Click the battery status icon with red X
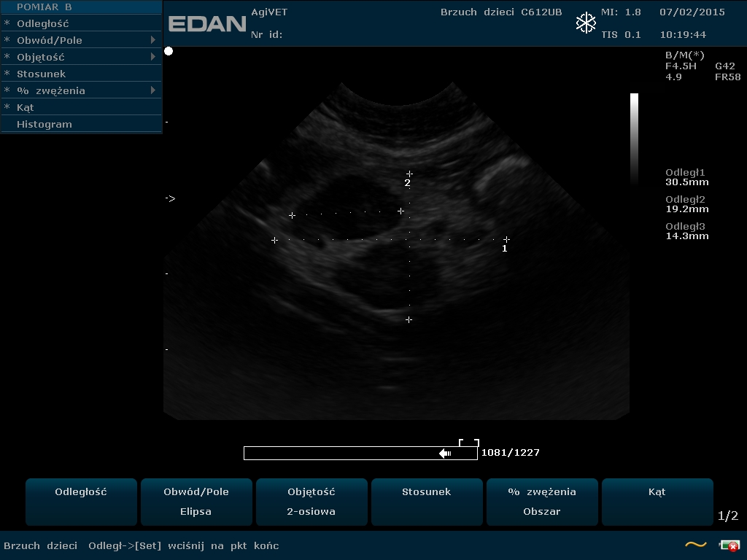The image size is (747, 560). pyautogui.click(x=729, y=545)
